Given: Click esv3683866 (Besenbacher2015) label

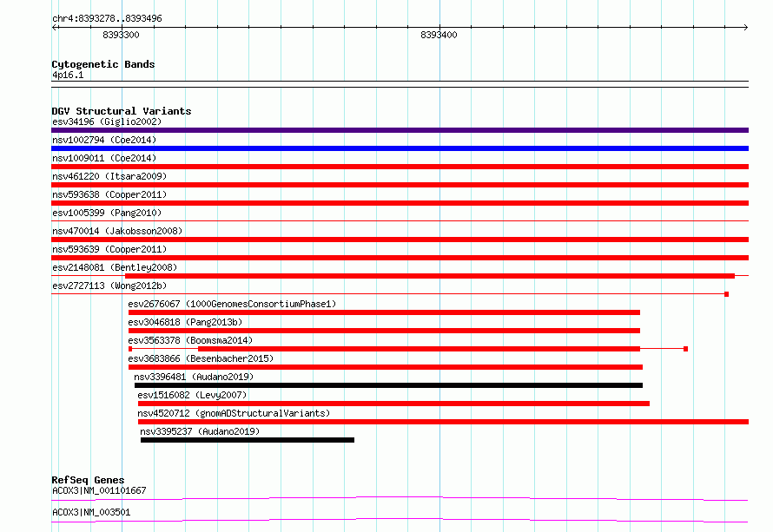Looking at the screenshot, I should coord(201,358).
